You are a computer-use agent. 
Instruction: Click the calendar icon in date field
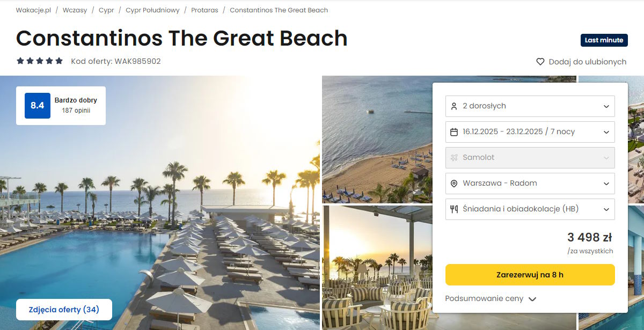click(x=454, y=132)
